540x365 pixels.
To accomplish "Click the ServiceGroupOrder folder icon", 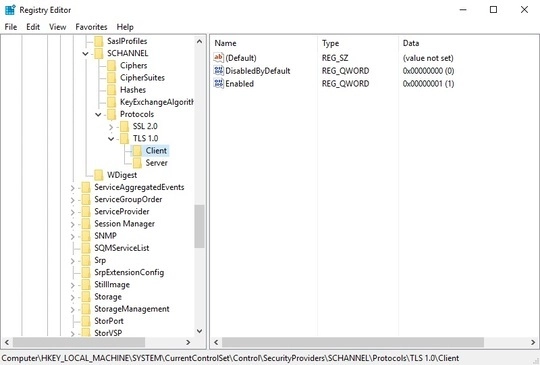I will 86,199.
